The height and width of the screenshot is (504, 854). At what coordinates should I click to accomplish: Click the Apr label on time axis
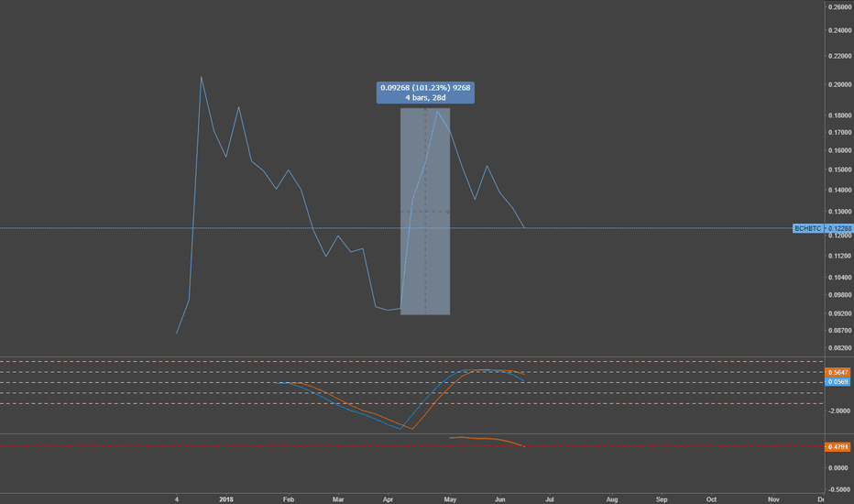click(389, 499)
